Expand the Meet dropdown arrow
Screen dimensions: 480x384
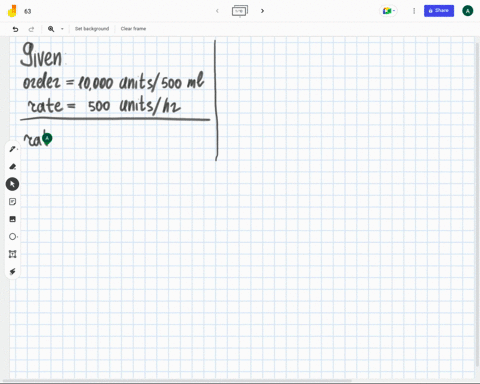(394, 11)
